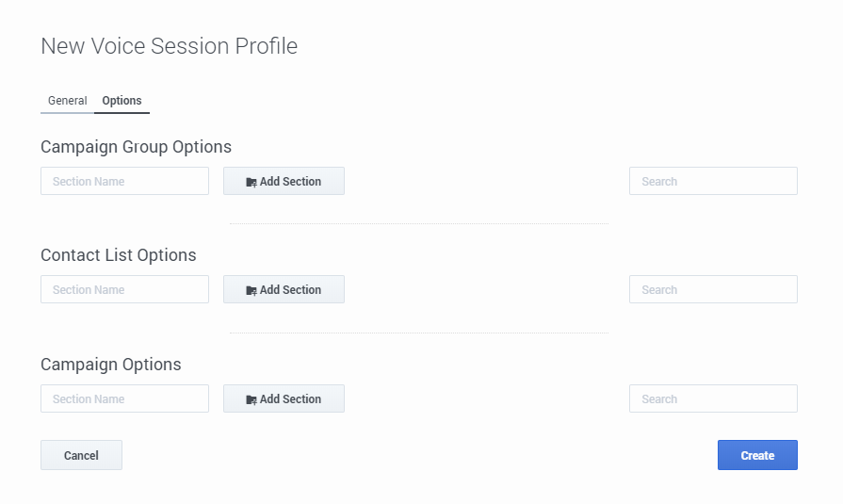The width and height of the screenshot is (843, 504).
Task: Focus the Contact List Section Name field
Action: [124, 289]
